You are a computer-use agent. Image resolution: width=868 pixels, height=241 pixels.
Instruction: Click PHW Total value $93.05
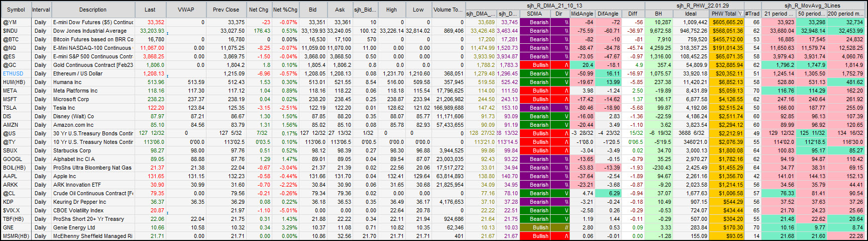click(x=726, y=236)
